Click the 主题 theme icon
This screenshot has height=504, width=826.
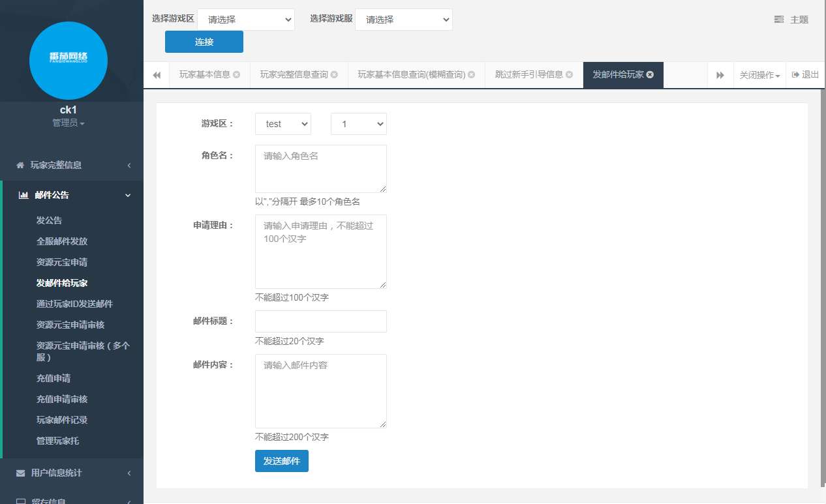tap(779, 20)
